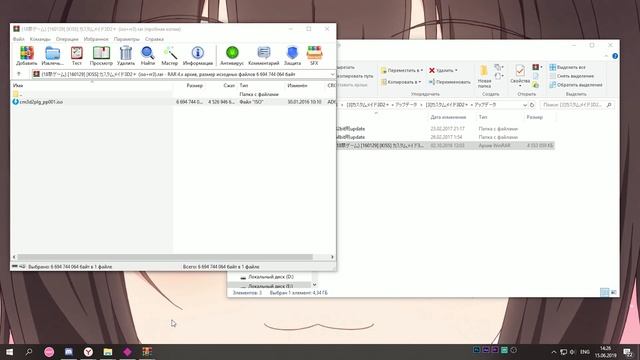The image size is (640, 360).
Task: Click Скопировать путь in Explorer ribbon
Action: (356, 76)
